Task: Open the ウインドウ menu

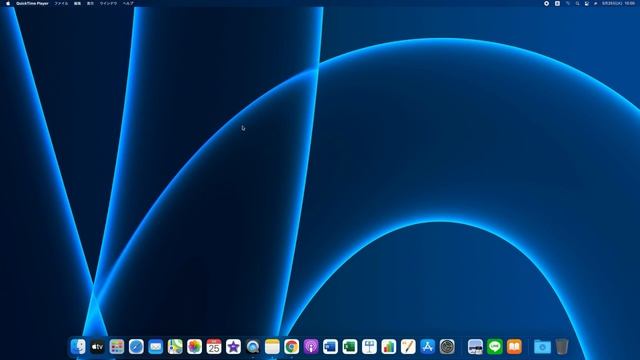Action: tap(109, 3)
